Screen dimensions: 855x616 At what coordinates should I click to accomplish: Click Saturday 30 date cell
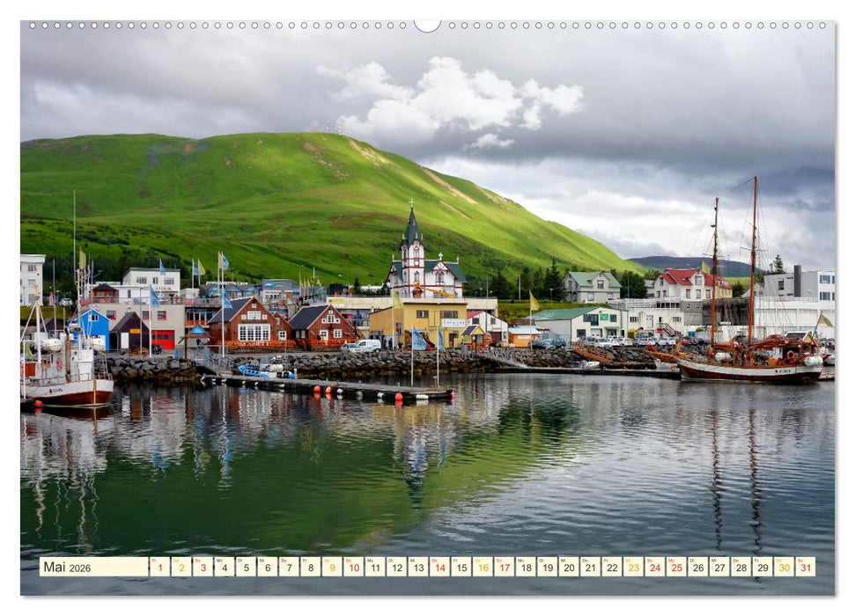[784, 567]
